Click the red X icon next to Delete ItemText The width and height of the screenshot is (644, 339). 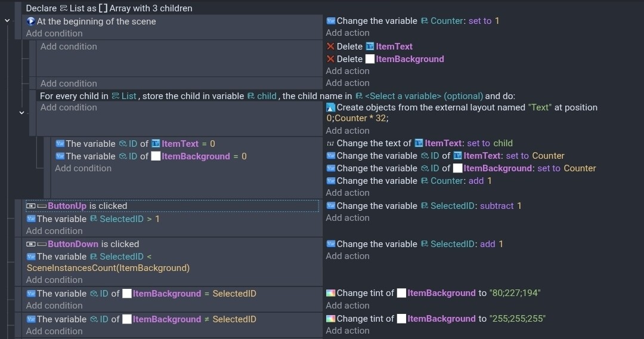pyautogui.click(x=330, y=47)
